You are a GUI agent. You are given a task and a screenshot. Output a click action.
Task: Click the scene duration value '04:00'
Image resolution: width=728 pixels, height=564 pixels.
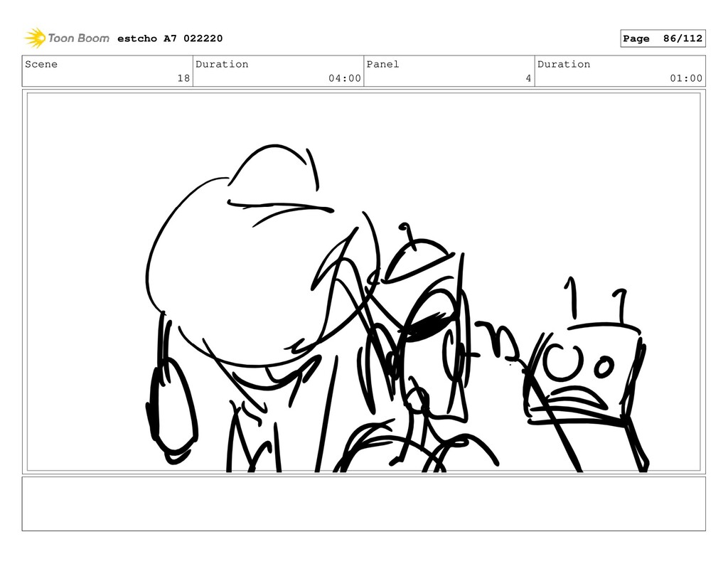click(x=345, y=78)
